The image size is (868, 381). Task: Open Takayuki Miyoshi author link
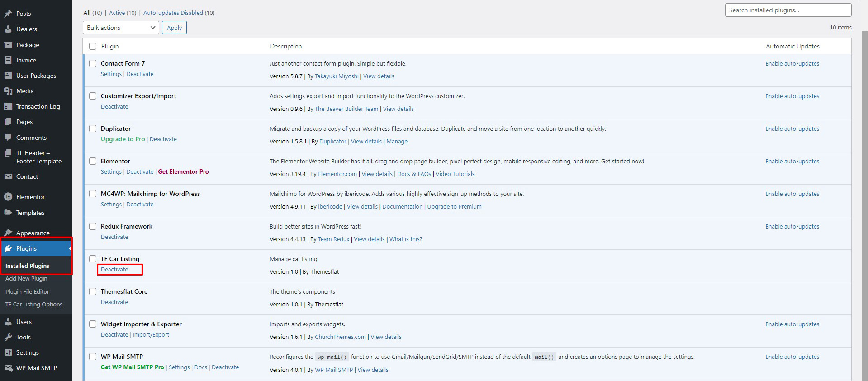point(337,76)
